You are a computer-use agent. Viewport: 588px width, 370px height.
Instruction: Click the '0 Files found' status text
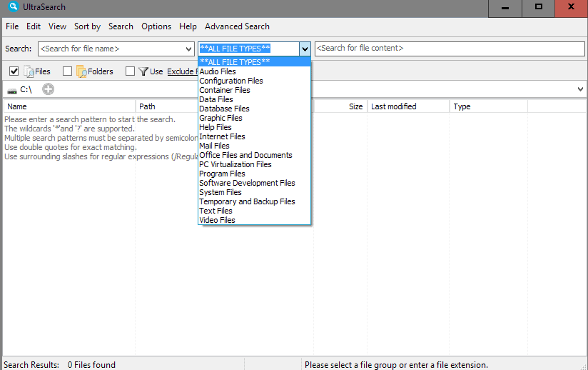coord(91,365)
